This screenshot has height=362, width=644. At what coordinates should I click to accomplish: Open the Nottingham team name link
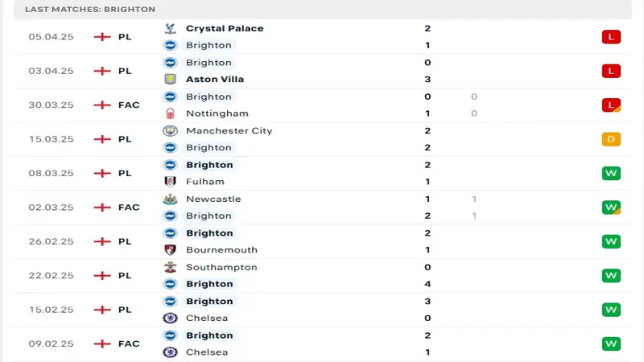pyautogui.click(x=217, y=113)
